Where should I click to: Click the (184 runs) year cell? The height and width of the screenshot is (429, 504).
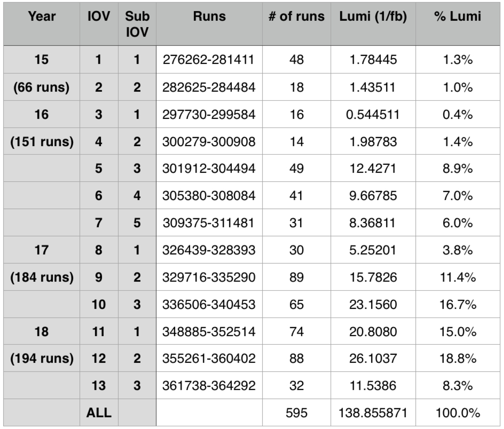(x=42, y=277)
